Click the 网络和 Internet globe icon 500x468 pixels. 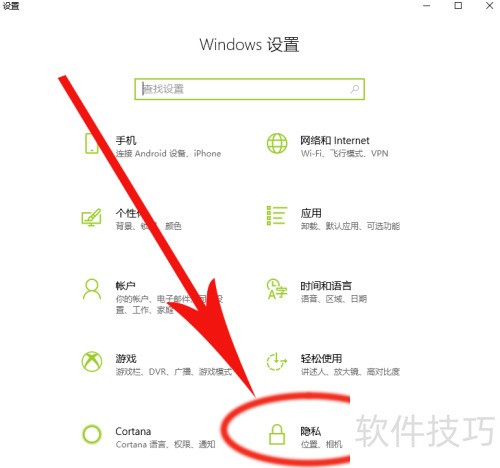tap(277, 143)
